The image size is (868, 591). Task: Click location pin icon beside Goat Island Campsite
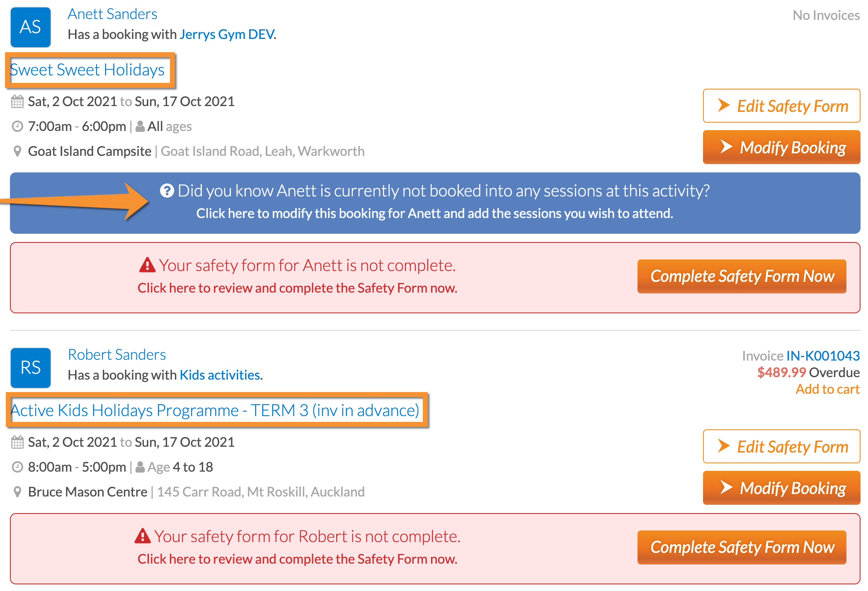pyautogui.click(x=17, y=151)
